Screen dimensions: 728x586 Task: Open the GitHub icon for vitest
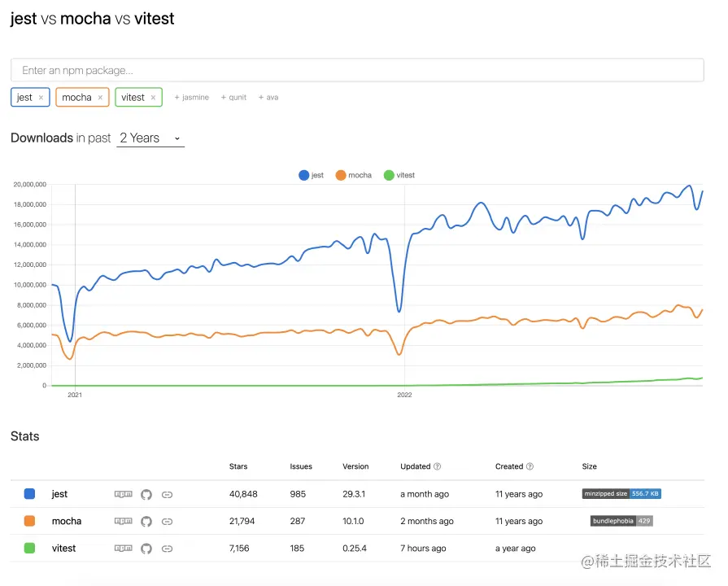[146, 549]
